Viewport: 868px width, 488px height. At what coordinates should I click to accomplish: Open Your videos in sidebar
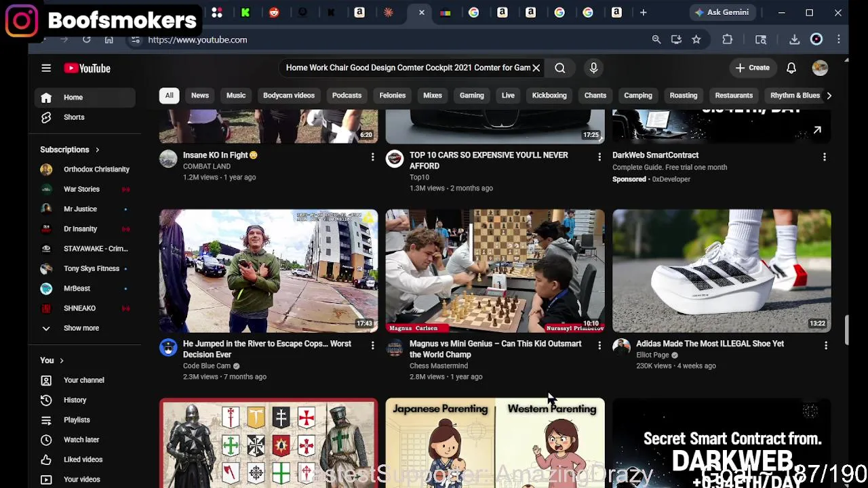pyautogui.click(x=85, y=479)
